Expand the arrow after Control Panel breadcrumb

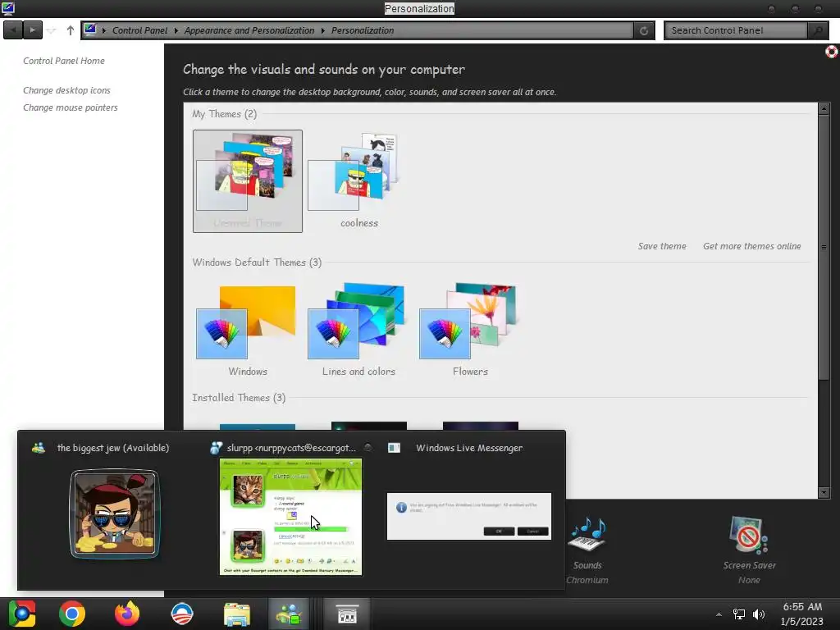coord(176,30)
